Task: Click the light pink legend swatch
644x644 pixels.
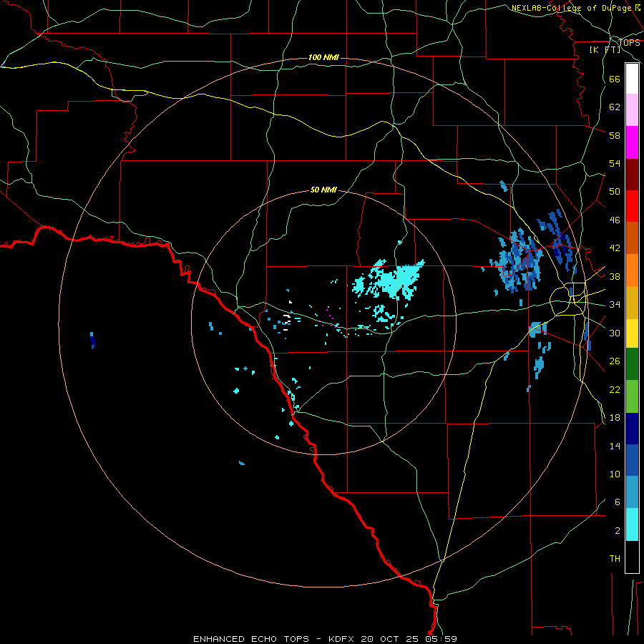Action: [632, 110]
